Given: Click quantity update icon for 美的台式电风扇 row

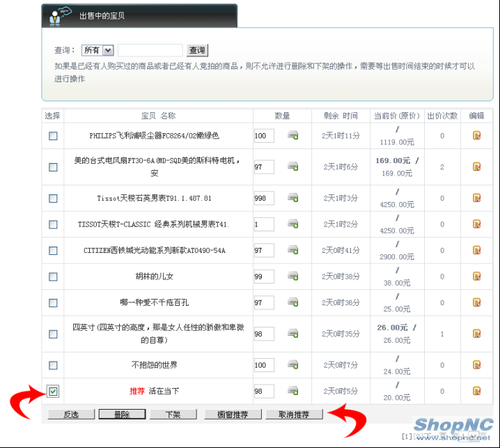Looking at the screenshot, I should coord(292,167).
